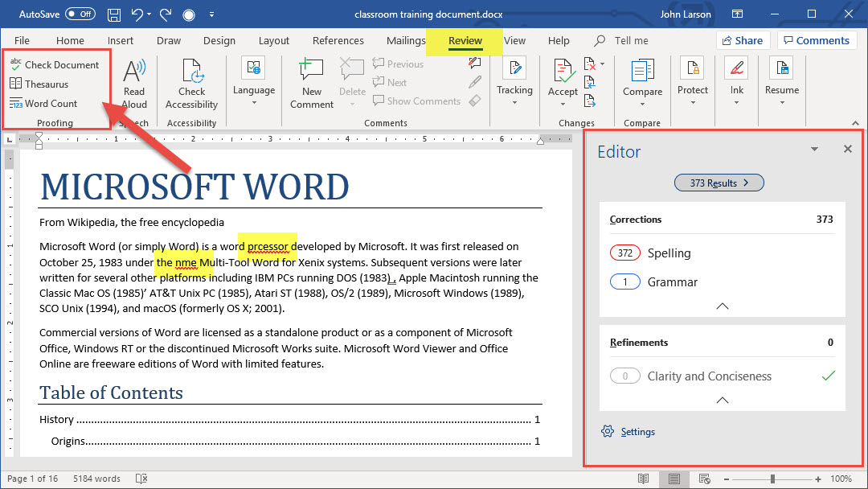This screenshot has width=868, height=489.
Task: Open Word Count in Proofing group
Action: tap(51, 103)
